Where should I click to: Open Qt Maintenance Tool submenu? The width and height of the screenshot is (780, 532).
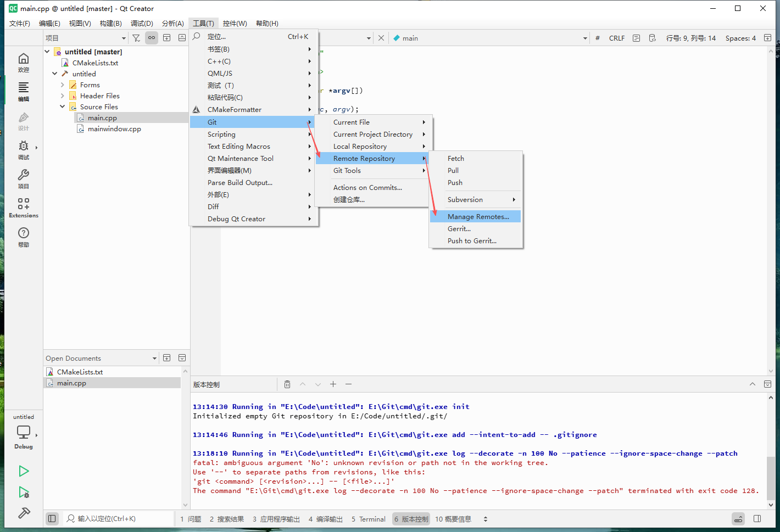click(x=253, y=158)
